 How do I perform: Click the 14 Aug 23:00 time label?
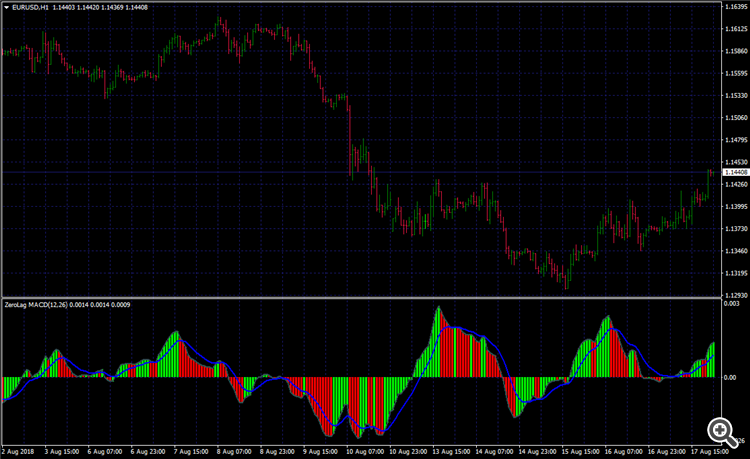pos(537,452)
